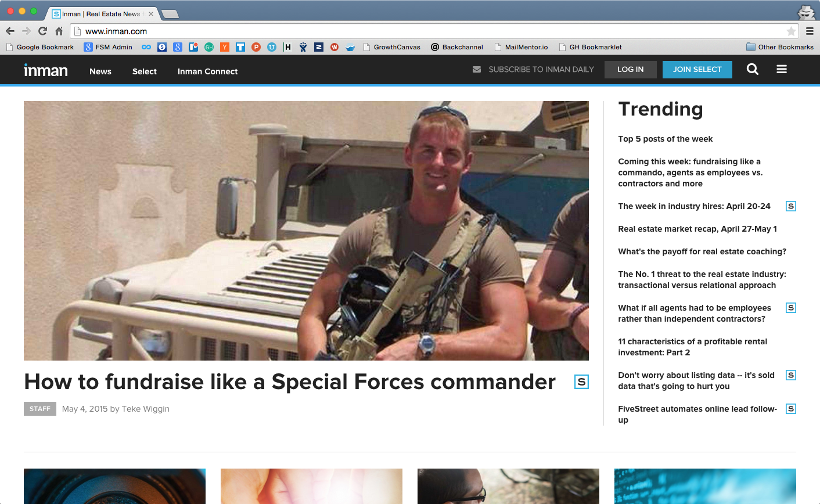Click author Teke Wiggin
This screenshot has width=820, height=504.
(x=145, y=409)
